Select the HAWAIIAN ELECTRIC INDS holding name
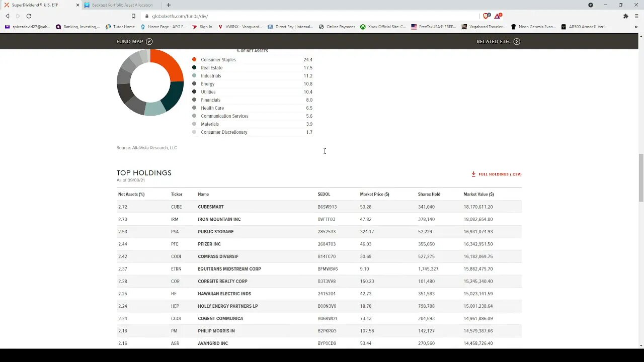644x362 pixels. (x=224, y=294)
